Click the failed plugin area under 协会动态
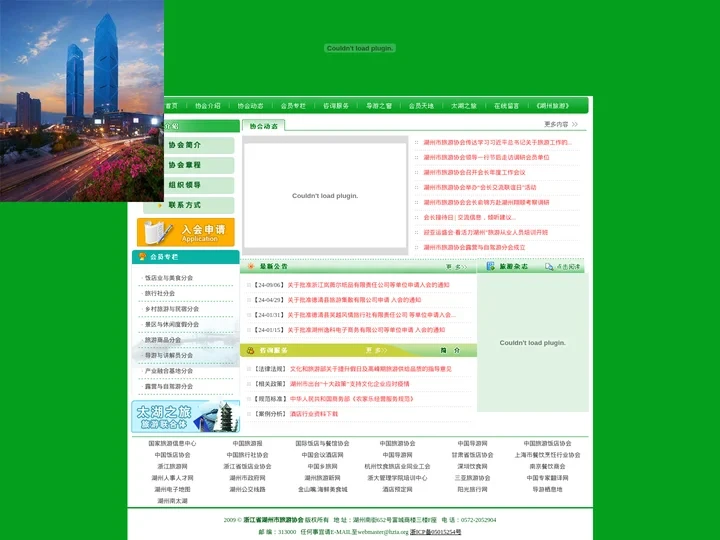 coord(325,196)
